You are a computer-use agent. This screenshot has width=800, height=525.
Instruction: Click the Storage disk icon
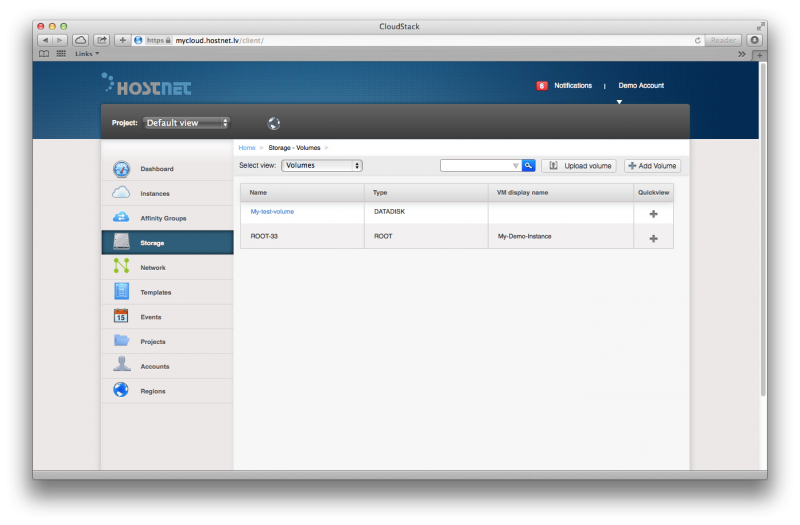121,241
